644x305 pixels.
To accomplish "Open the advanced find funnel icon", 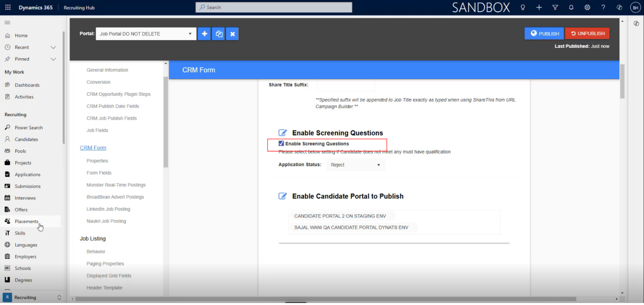I will tap(555, 7).
